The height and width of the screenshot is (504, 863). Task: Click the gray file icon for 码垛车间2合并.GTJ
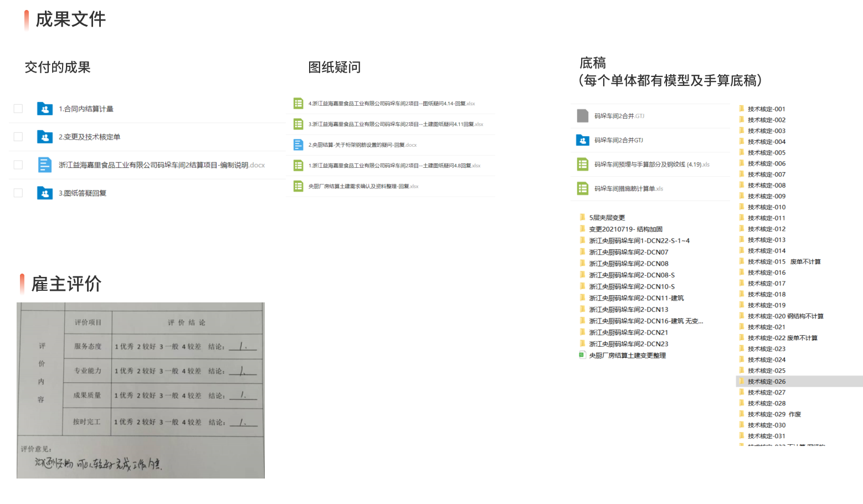pos(582,116)
